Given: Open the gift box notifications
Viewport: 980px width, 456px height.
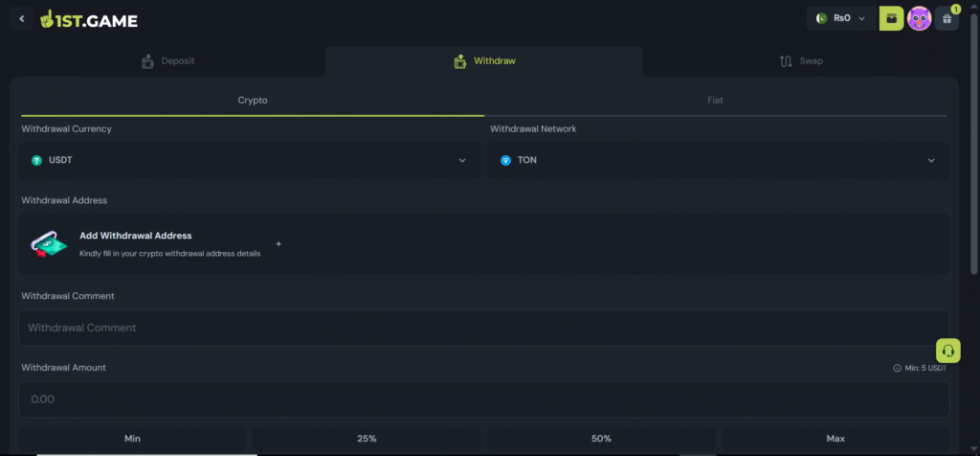Looking at the screenshot, I should [947, 18].
